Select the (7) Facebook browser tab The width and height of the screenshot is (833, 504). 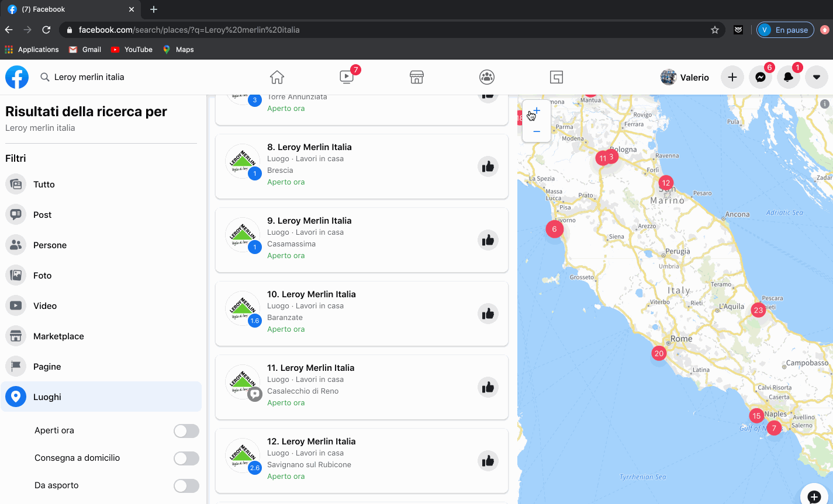(70, 9)
